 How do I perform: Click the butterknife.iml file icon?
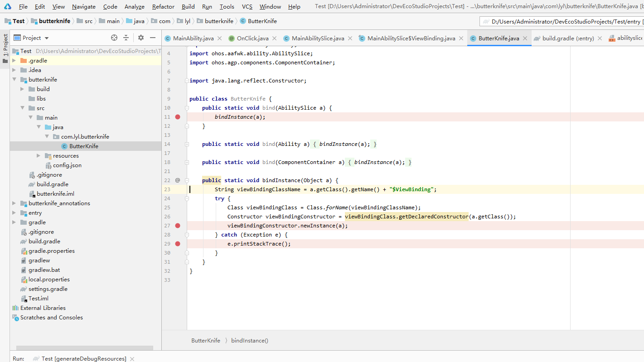click(32, 194)
